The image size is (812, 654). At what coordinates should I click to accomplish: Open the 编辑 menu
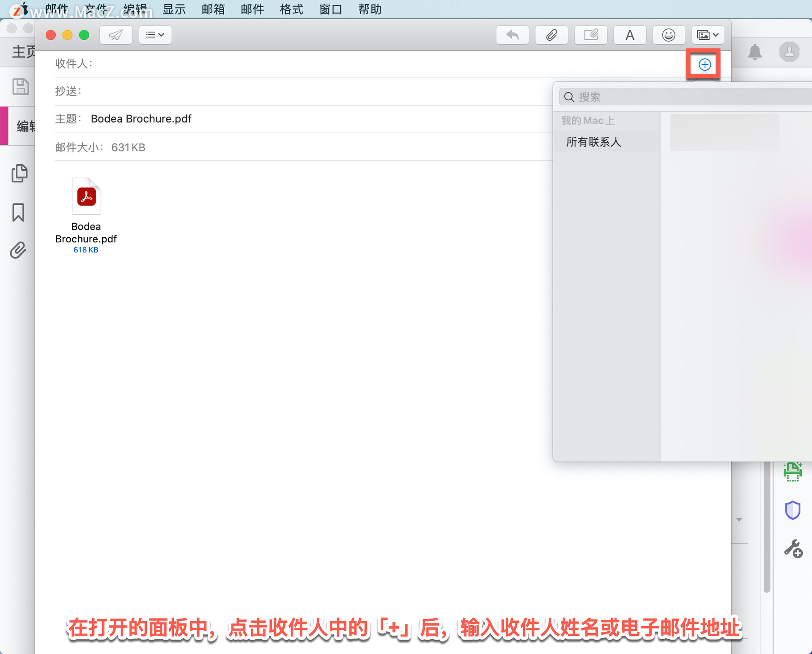(x=135, y=9)
